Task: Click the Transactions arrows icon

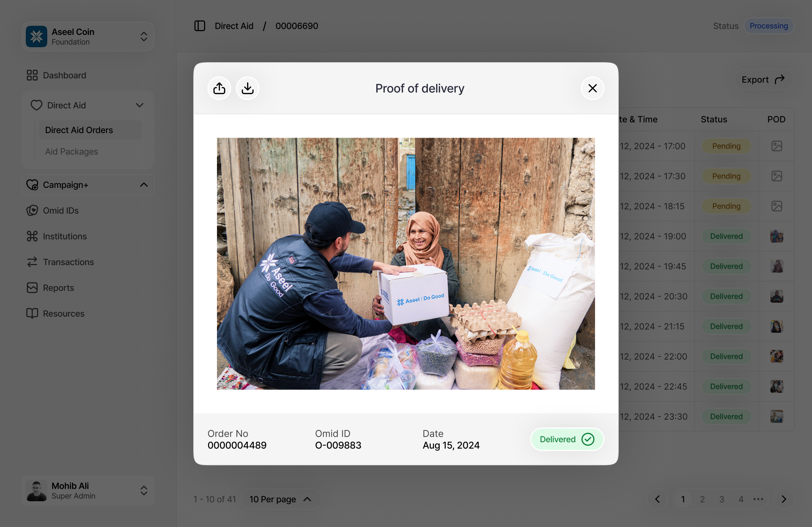Action: [32, 262]
